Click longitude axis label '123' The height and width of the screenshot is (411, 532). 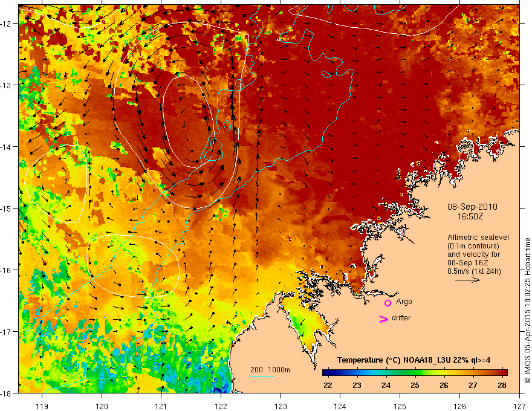coord(281,406)
